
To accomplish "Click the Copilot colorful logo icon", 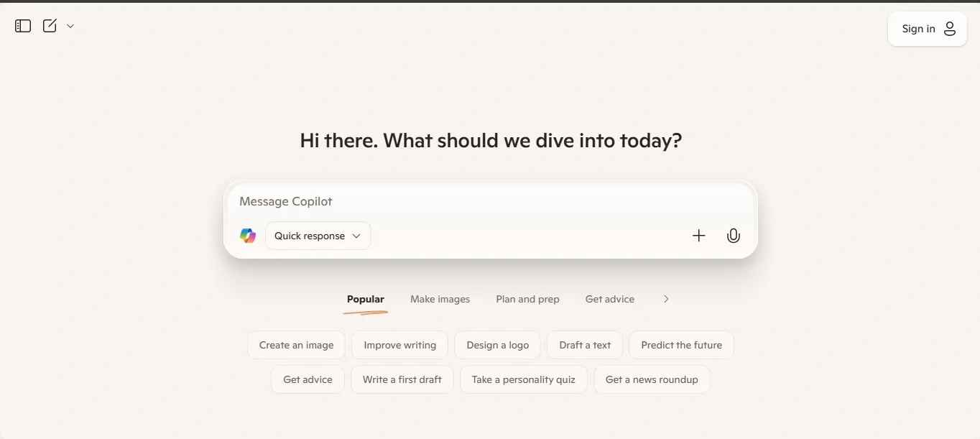I will 248,236.
